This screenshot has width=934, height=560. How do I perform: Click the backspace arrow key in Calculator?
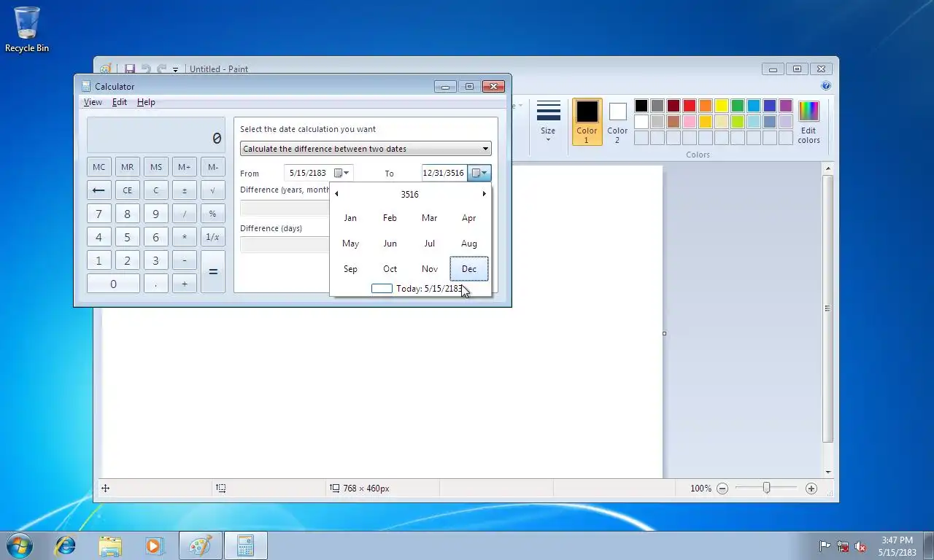pos(99,190)
